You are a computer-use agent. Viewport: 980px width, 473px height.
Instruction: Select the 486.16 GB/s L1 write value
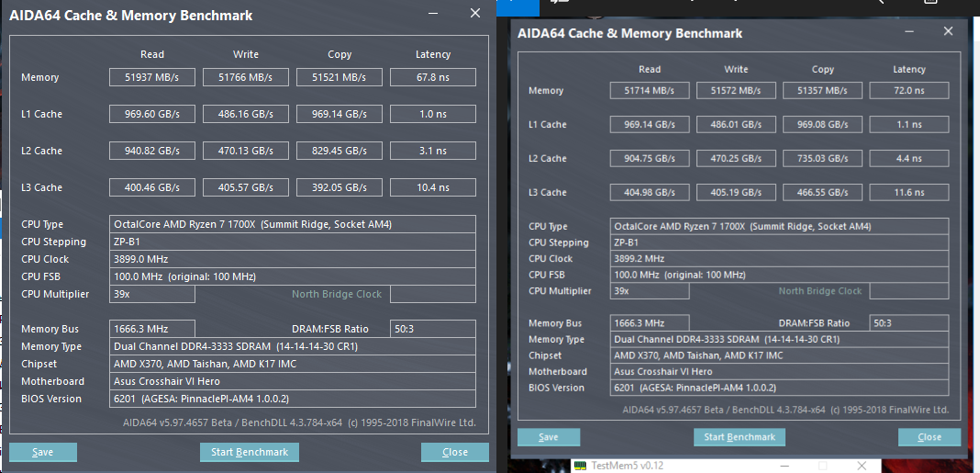(246, 114)
